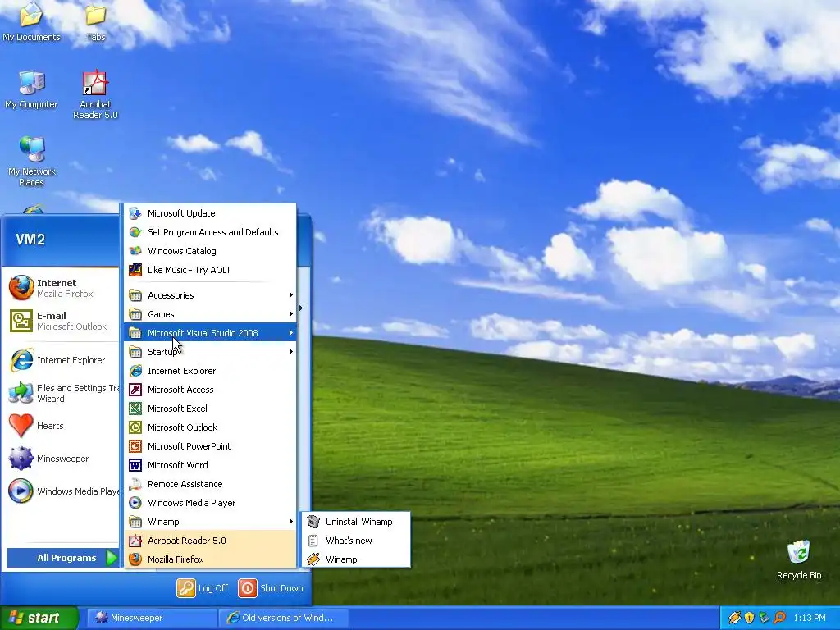Open the Tabs folder on desktop
The image size is (840, 630).
click(x=95, y=21)
